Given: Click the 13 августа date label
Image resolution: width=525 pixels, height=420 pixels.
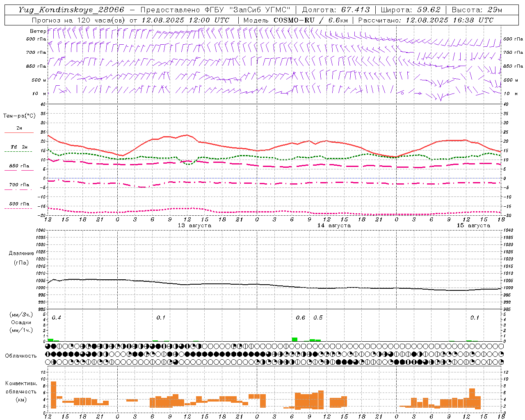Looking at the screenshot, I should [194, 226].
